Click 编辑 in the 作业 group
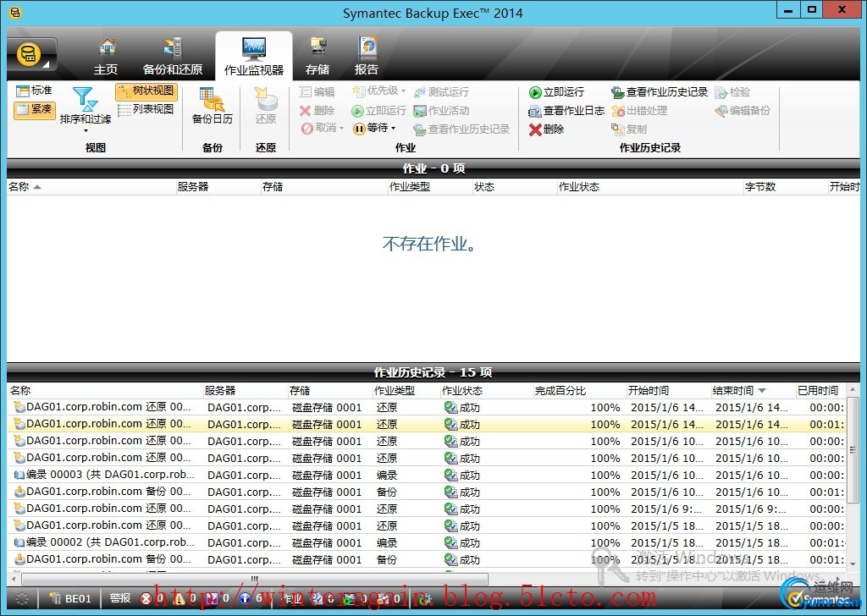Viewport: 867px width, 616px height. click(317, 92)
